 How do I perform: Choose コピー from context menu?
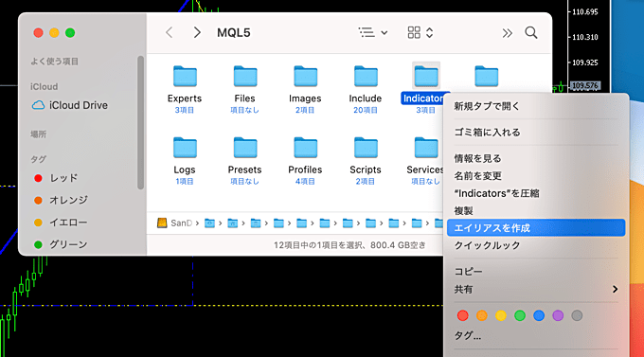pyautogui.click(x=536, y=272)
